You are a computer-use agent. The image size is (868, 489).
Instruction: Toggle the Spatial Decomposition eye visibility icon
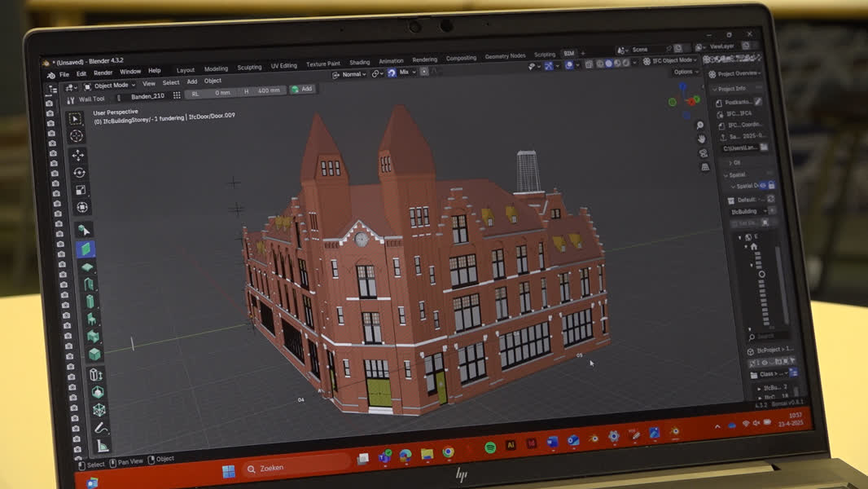[x=762, y=185]
